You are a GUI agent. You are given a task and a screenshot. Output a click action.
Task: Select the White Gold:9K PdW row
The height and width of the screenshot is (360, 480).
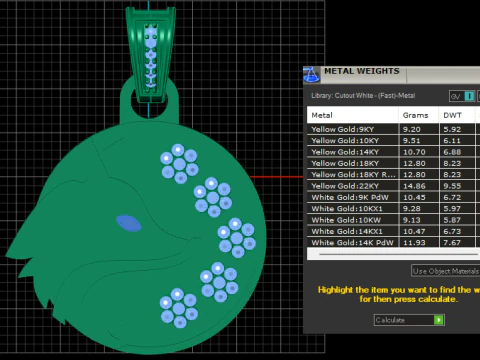[393, 197]
